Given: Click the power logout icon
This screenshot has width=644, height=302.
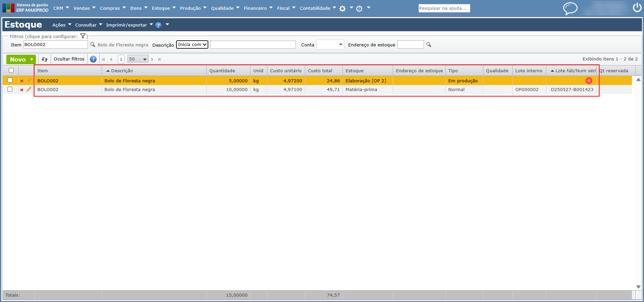Looking at the screenshot, I should click(637, 8).
